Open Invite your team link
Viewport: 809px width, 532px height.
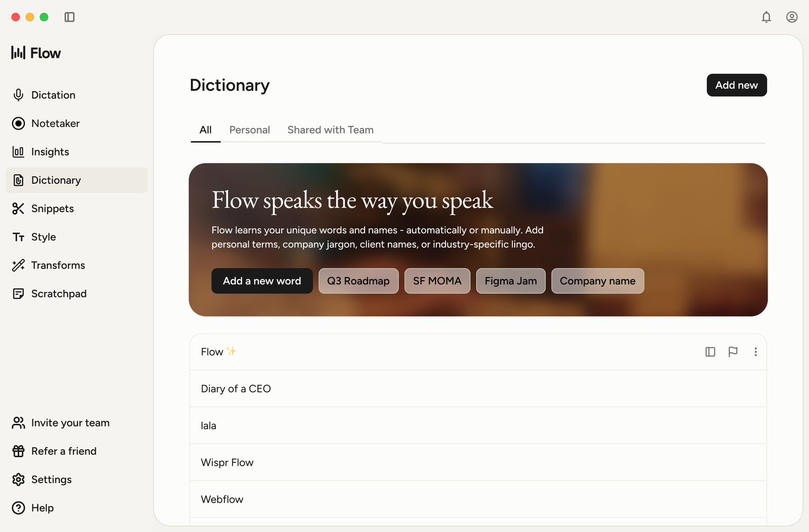coord(77,423)
